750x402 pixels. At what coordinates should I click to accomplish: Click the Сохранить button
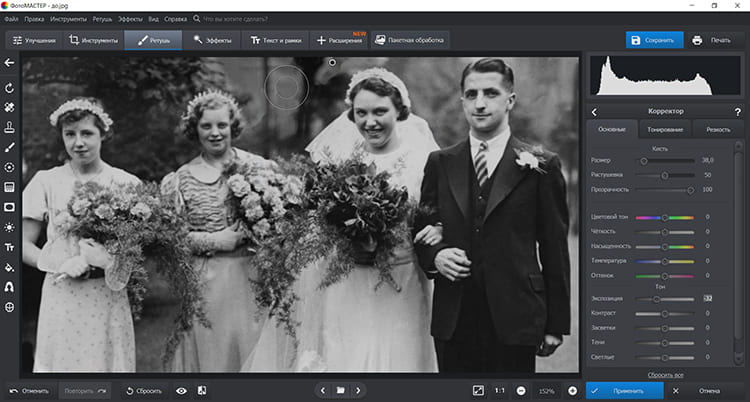(653, 40)
